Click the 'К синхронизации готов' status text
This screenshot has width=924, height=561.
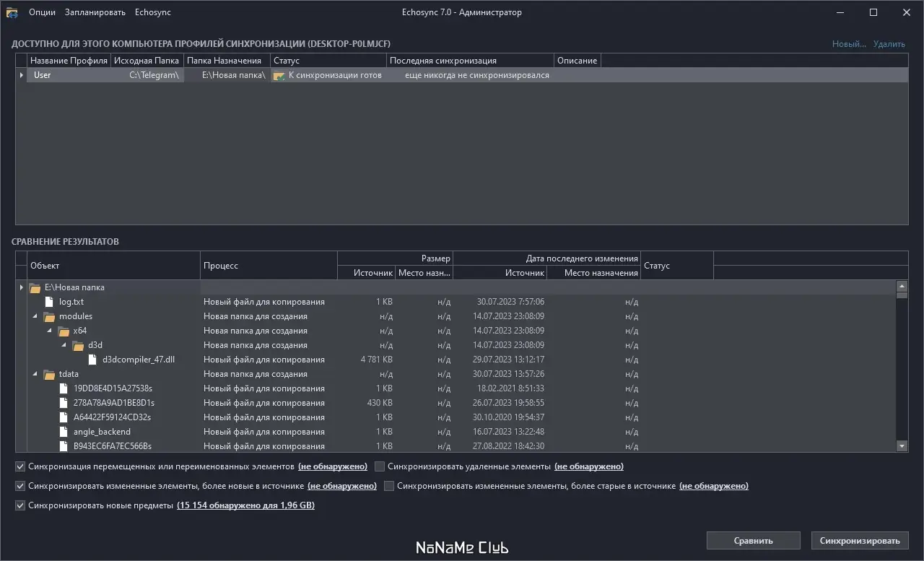coord(335,75)
